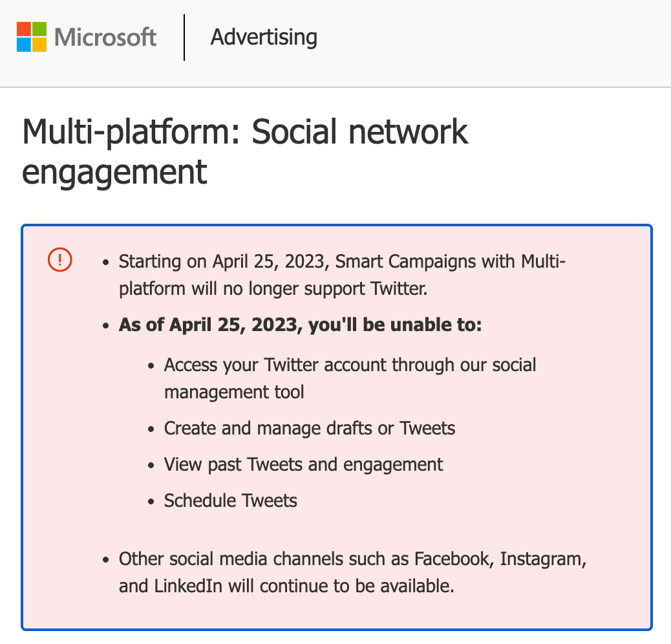This screenshot has width=671, height=644.
Task: Click 'and LinkedIn will continue' text line
Action: click(x=286, y=586)
